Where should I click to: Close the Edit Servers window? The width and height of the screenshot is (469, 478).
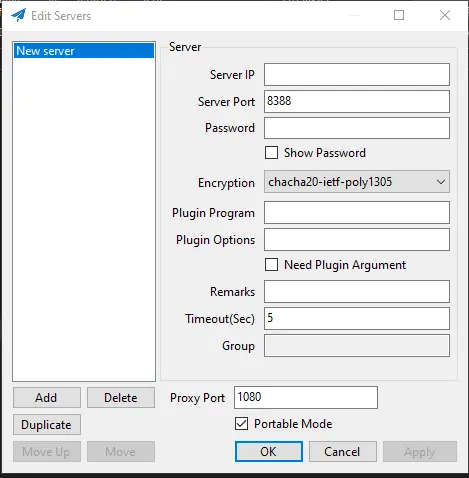[x=445, y=15]
